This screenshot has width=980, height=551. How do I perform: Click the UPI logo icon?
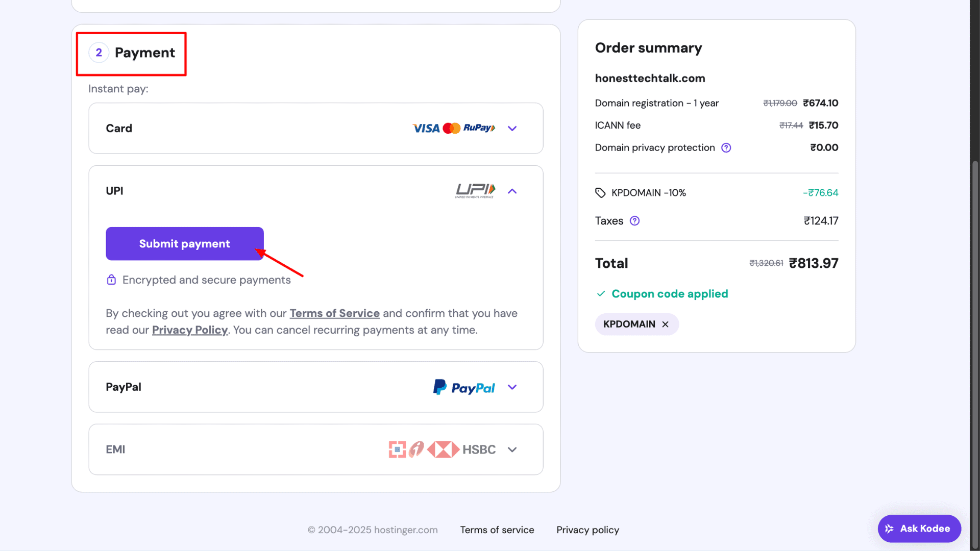click(475, 191)
